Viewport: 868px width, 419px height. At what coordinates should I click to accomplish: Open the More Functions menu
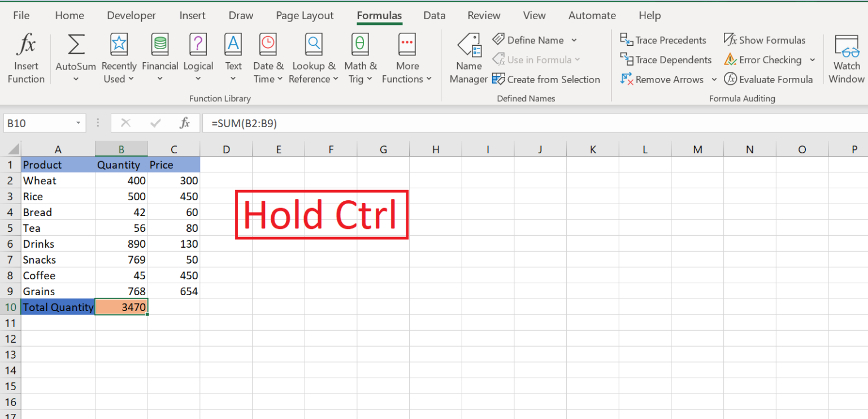pos(407,59)
